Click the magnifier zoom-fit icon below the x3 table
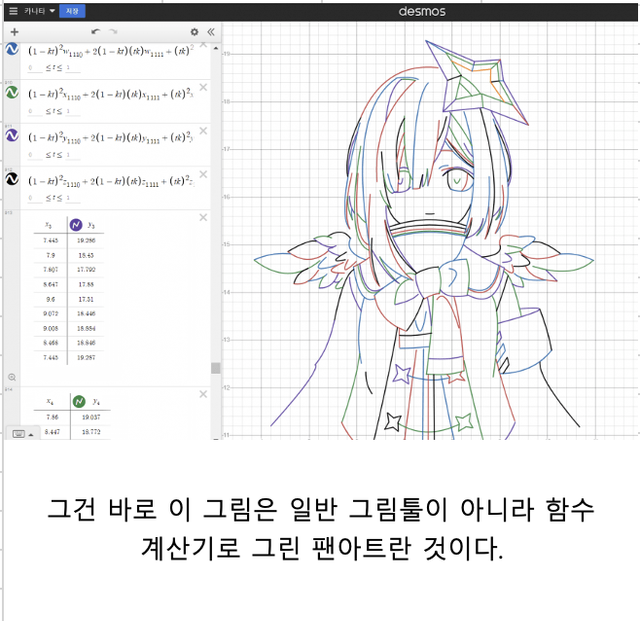Screen dimensions: 640x621 pos(12,377)
